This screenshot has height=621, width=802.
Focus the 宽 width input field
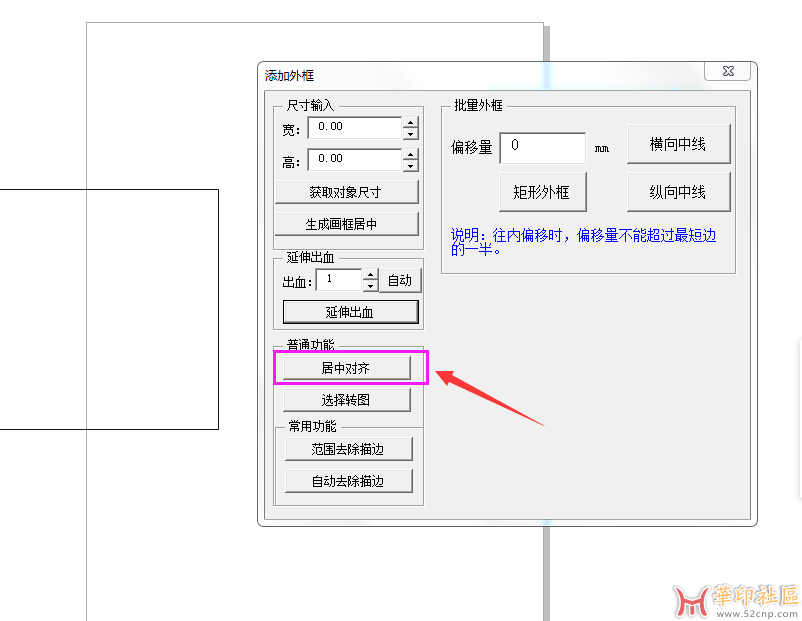[354, 127]
